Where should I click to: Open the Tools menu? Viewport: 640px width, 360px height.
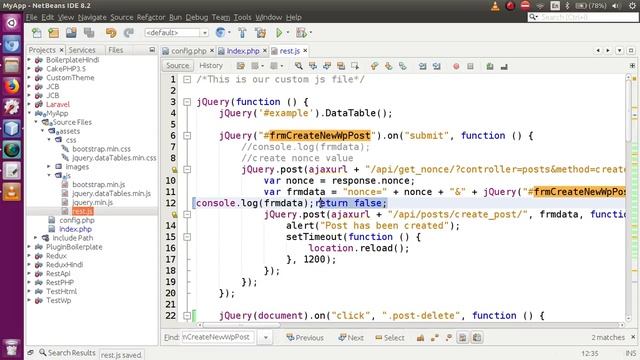[x=242, y=17]
